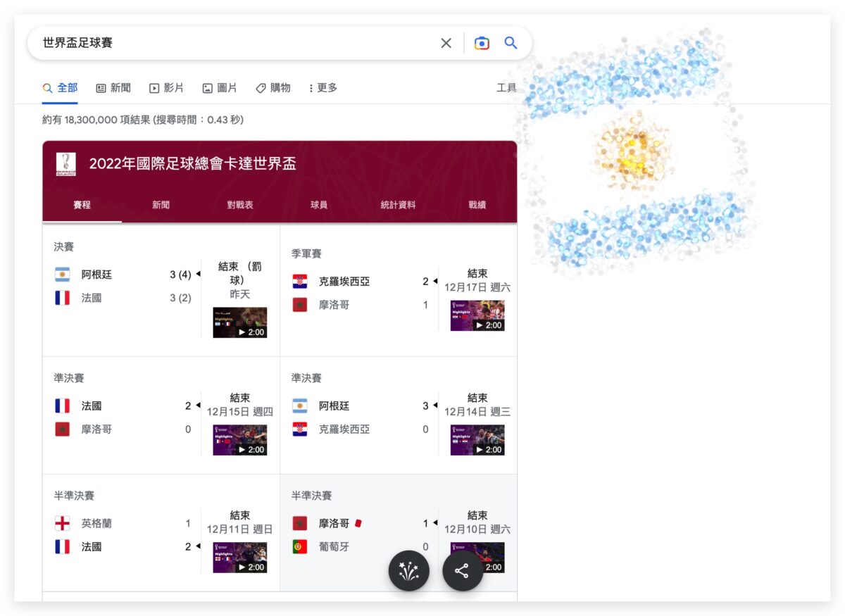Click the date 12月14日 週三
Screen dimensions: 845x616
477,412
